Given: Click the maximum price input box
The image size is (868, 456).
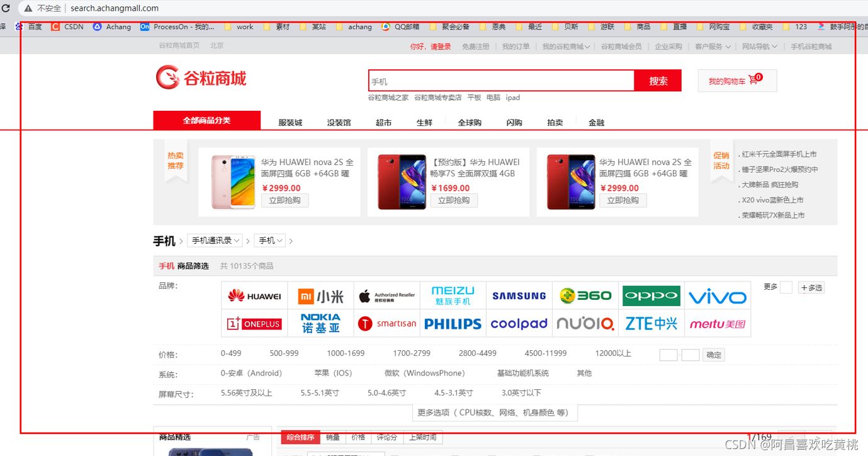Looking at the screenshot, I should 690,355.
